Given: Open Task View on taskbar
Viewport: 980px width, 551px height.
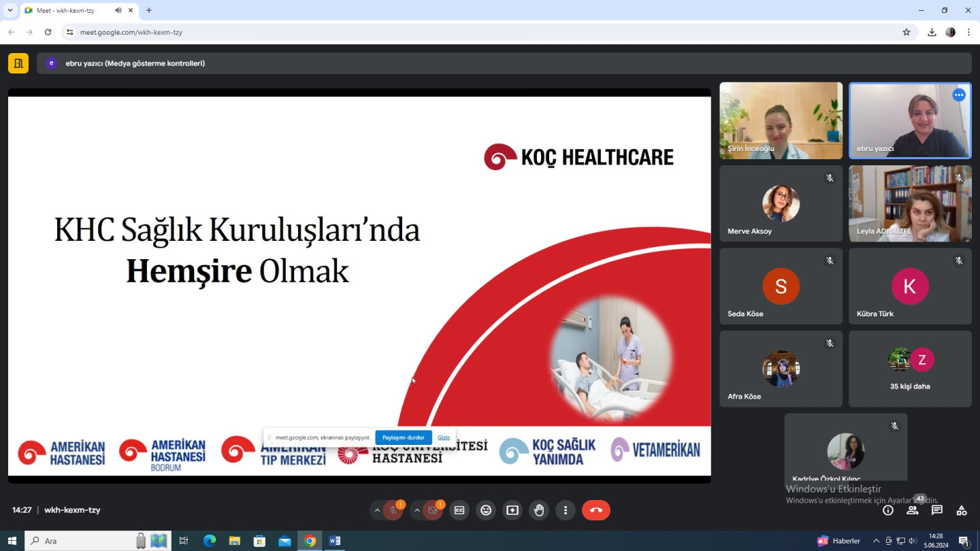Looking at the screenshot, I should tap(184, 541).
